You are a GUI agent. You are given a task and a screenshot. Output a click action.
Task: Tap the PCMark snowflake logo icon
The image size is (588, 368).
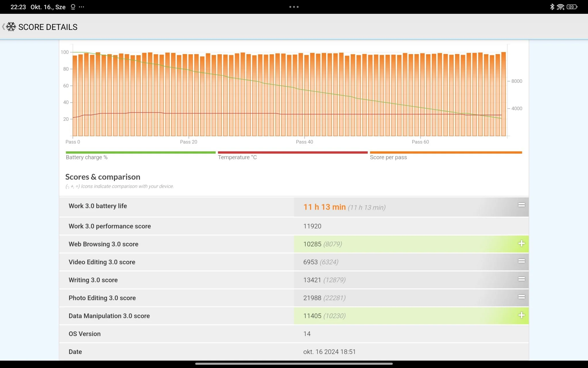pyautogui.click(x=11, y=27)
